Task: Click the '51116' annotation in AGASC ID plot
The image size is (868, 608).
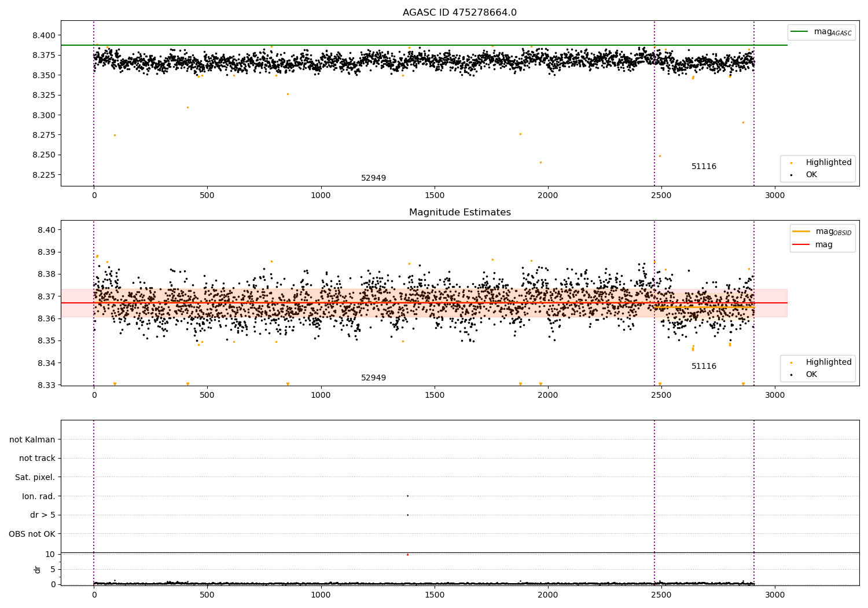Action: click(x=704, y=167)
